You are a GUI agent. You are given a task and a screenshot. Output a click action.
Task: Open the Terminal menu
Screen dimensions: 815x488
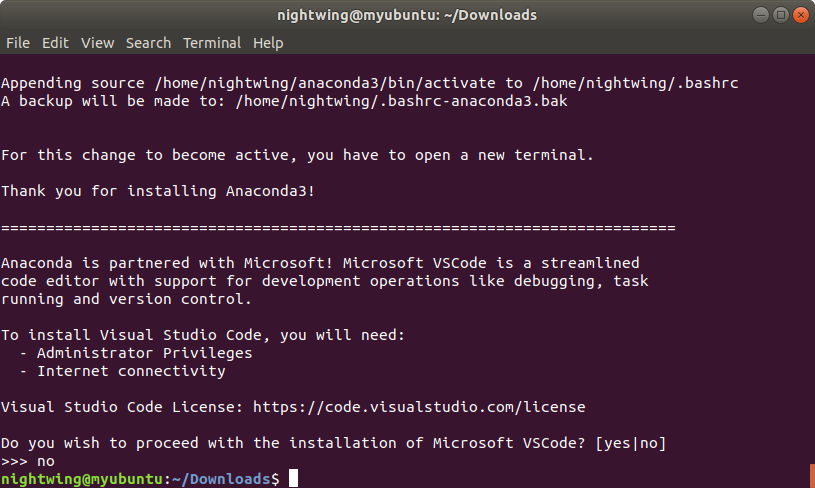212,43
